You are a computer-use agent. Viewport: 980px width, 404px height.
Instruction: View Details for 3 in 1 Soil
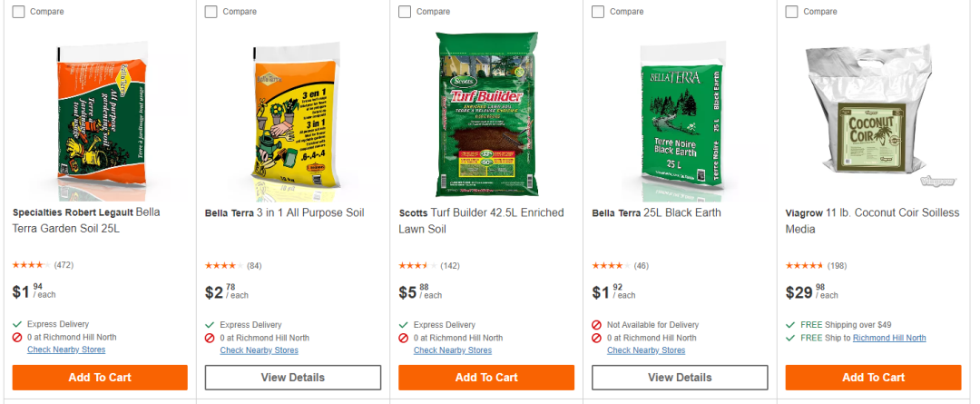292,378
